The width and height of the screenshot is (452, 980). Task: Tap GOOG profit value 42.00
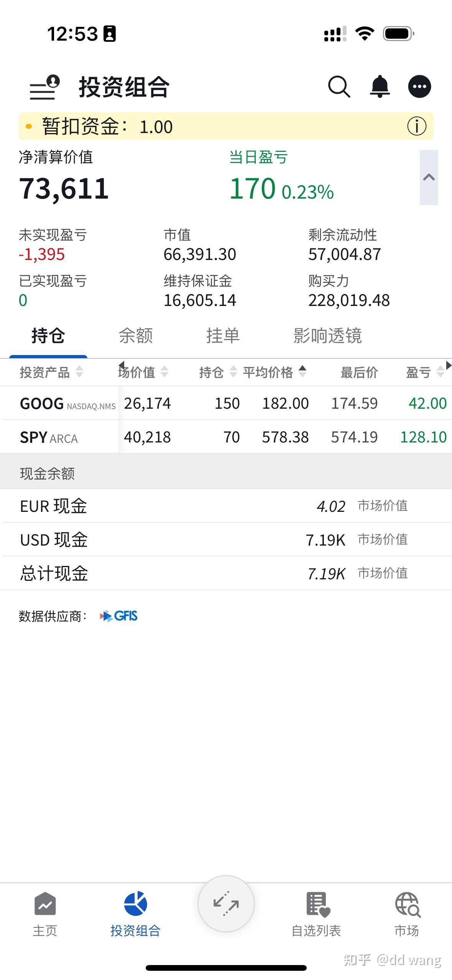coord(427,403)
